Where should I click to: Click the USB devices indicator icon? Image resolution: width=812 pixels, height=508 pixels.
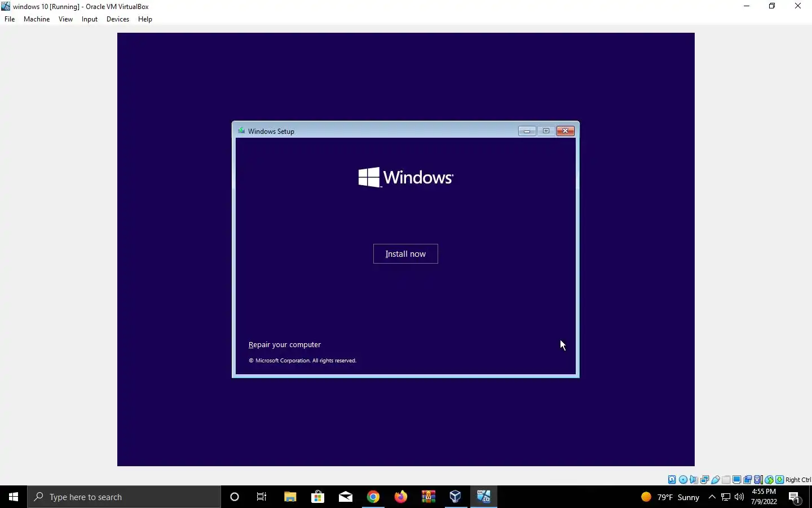pos(715,480)
